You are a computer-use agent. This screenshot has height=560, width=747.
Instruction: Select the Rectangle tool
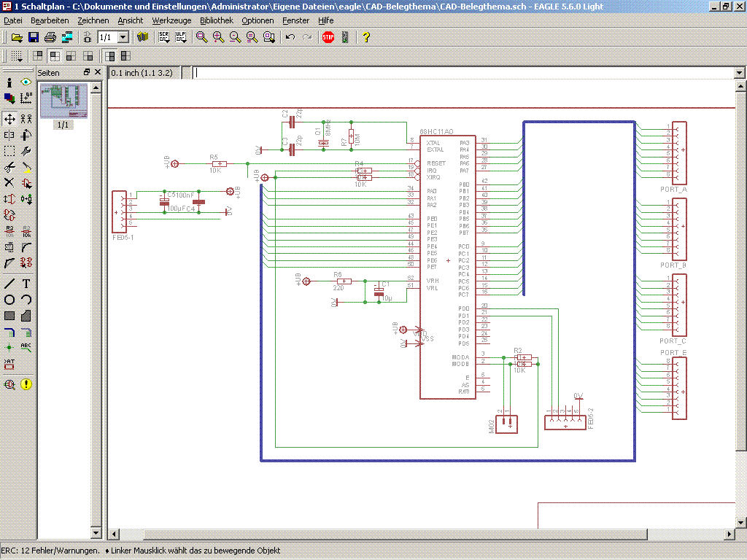pyautogui.click(x=9, y=316)
